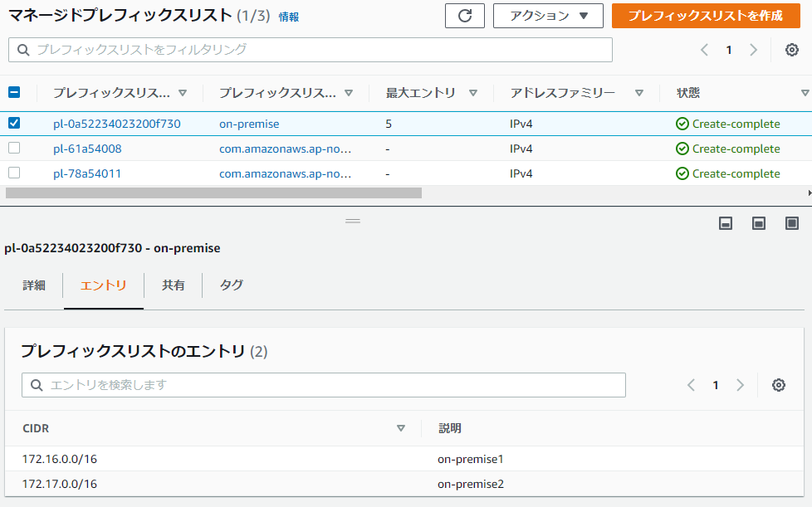Uncheck the on-premise prefix list row

click(14, 123)
